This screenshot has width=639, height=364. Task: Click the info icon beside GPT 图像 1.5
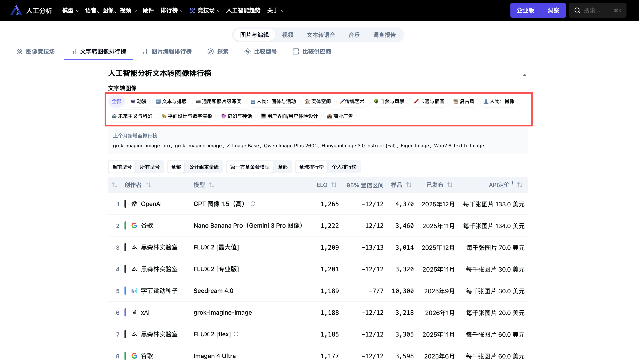tap(253, 204)
